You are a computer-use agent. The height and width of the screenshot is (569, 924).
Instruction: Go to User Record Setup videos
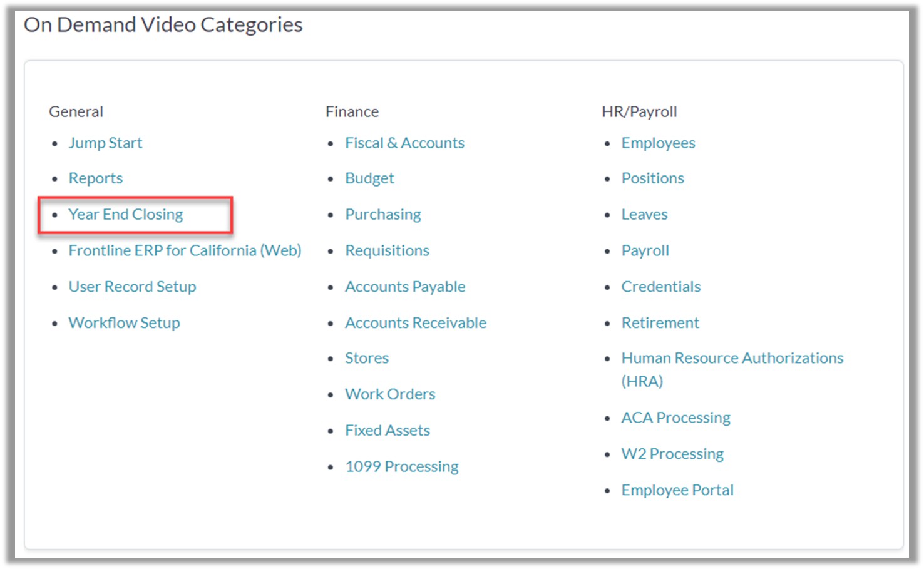click(x=133, y=287)
